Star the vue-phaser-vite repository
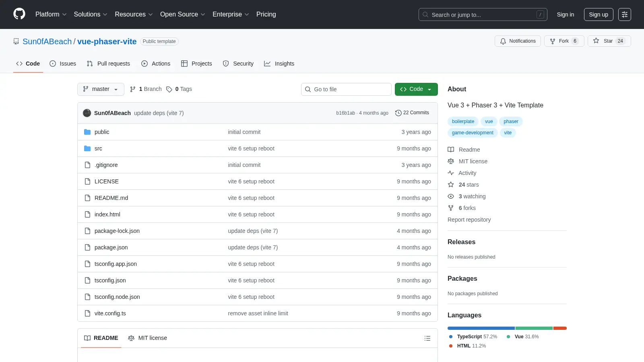The image size is (644, 362). pos(609,41)
